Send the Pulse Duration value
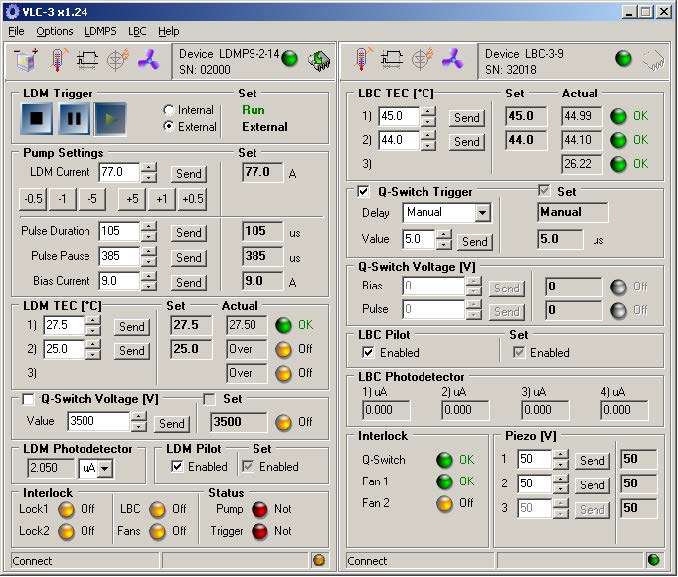 pyautogui.click(x=189, y=233)
